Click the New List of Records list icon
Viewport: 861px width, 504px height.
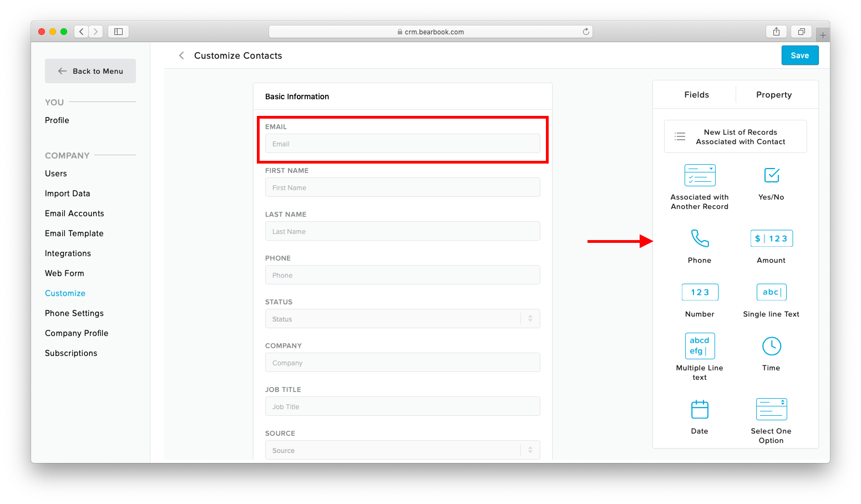point(680,136)
